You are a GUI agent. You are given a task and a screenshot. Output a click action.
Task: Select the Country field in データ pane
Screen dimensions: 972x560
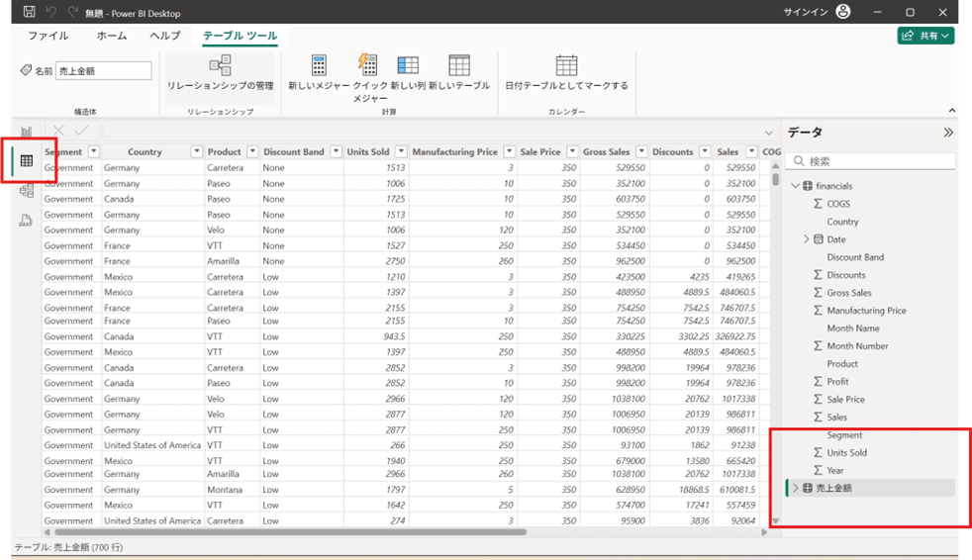(x=842, y=222)
